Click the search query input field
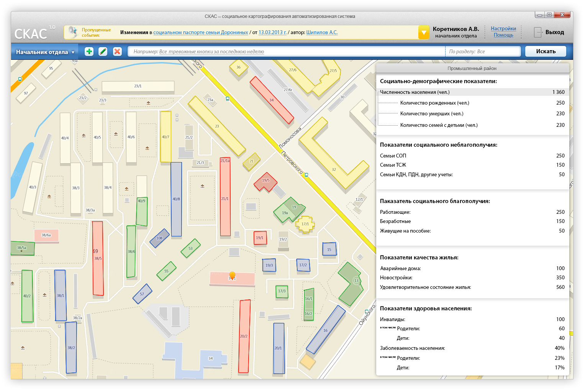 click(x=286, y=51)
